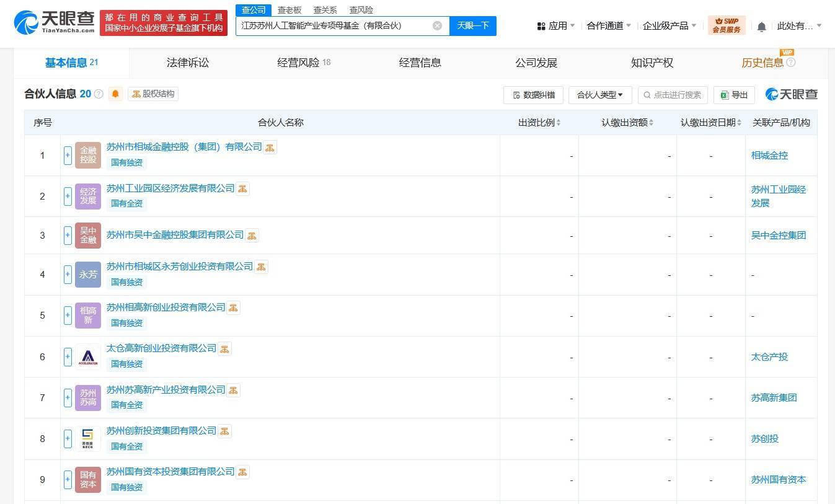
Task: Open the notification bell in the header
Action: 761,26
